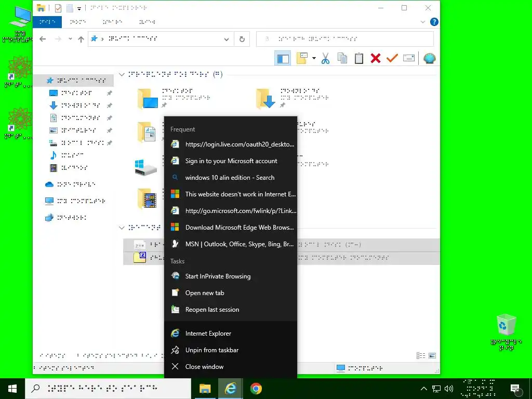Viewport: 532px width, 399px height.
Task: Click the pin beside Pictures in navigation pane
Action: [x=110, y=130]
